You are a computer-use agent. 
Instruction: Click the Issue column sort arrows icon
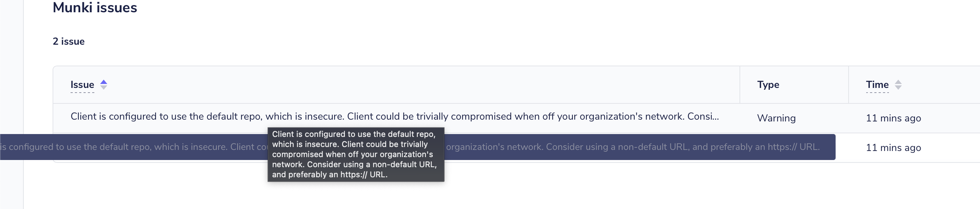[103, 85]
